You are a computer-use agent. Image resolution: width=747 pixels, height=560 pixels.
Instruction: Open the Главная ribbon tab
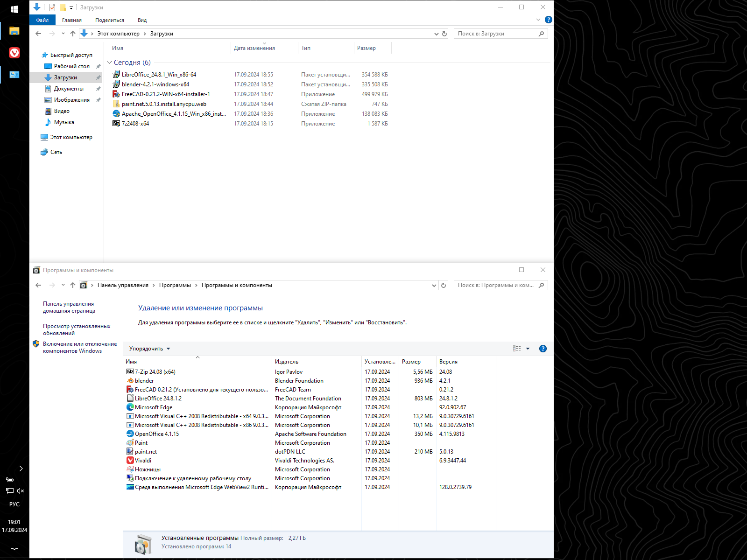(72, 20)
